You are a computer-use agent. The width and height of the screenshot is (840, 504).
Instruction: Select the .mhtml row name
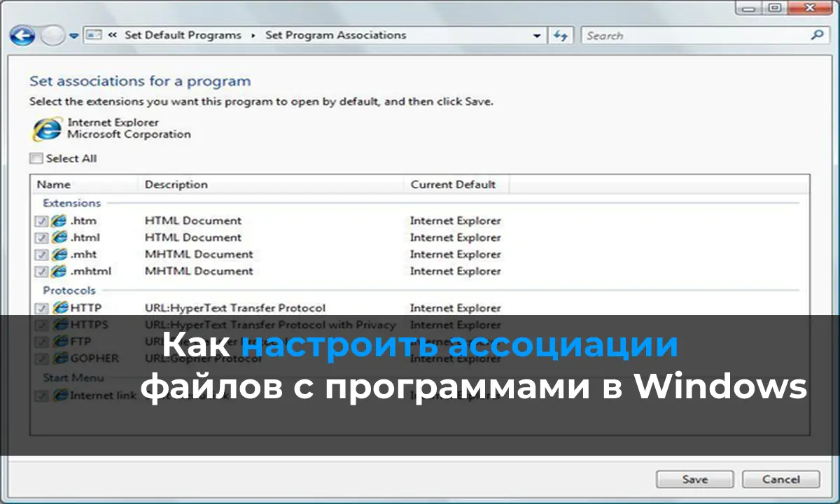(x=90, y=271)
